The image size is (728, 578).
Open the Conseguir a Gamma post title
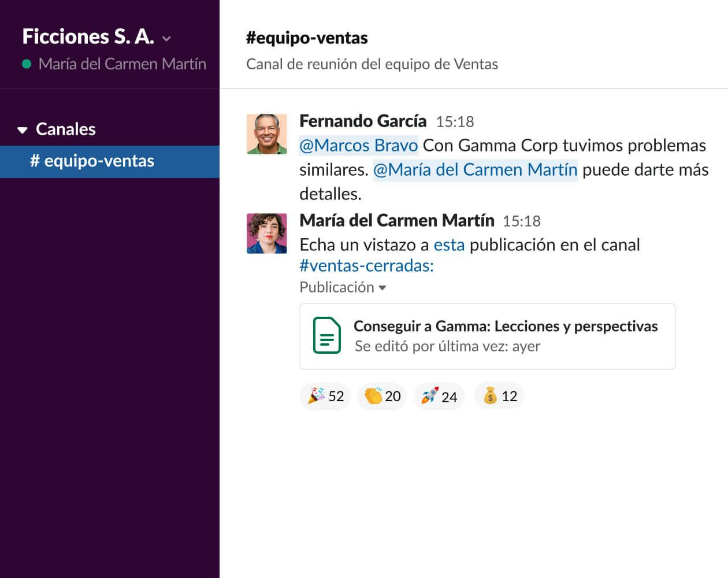point(505,326)
